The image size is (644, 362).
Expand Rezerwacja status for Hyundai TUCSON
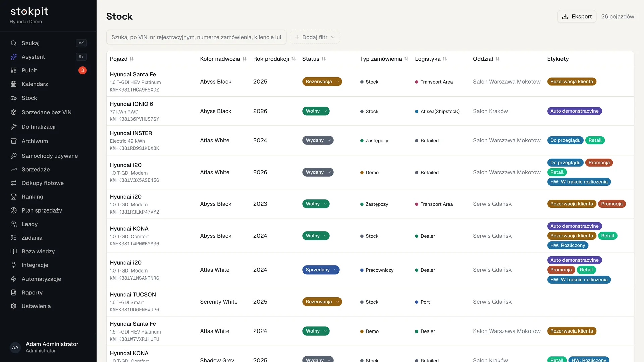(322, 302)
